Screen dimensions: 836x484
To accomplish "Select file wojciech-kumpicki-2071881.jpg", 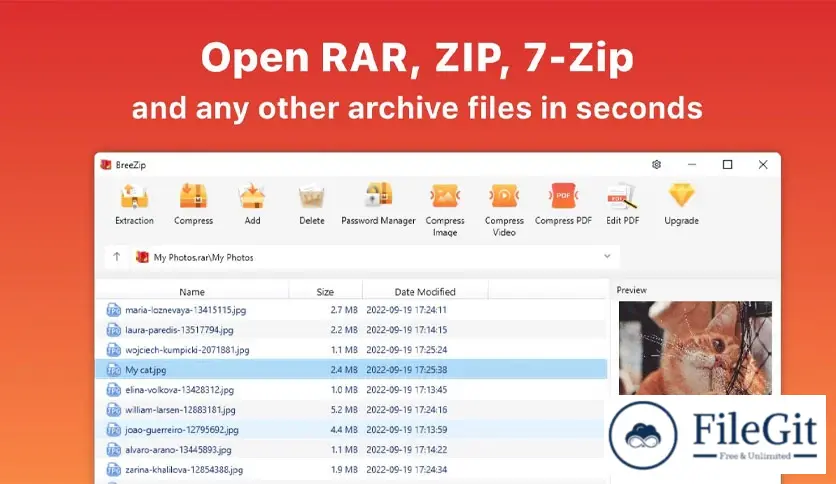I will [187, 350].
